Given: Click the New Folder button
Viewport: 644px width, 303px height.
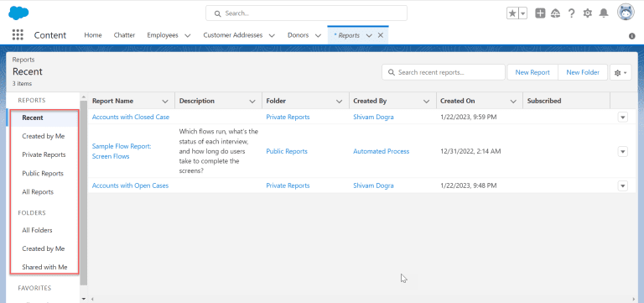Looking at the screenshot, I should 583,72.
